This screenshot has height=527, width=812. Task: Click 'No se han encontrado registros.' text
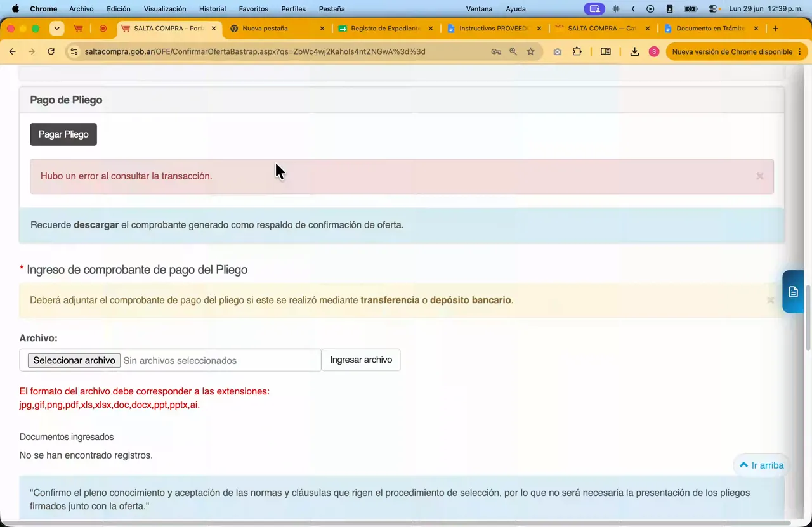(x=86, y=455)
